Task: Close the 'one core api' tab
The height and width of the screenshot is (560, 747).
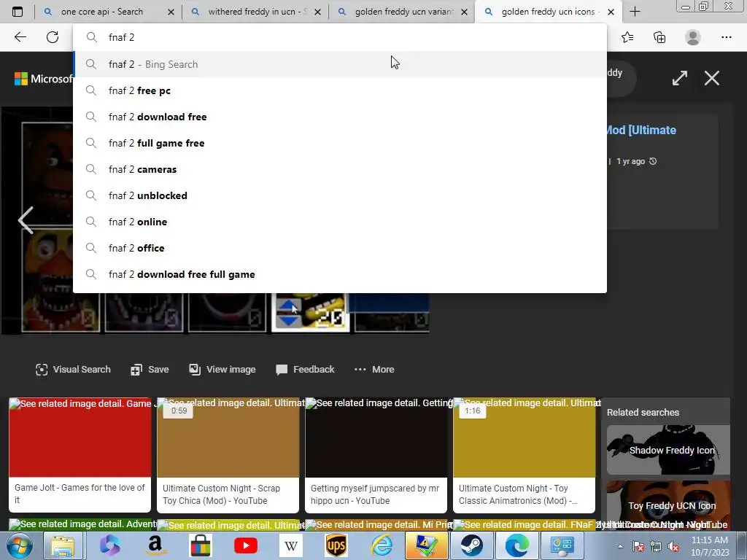Action: point(171,12)
